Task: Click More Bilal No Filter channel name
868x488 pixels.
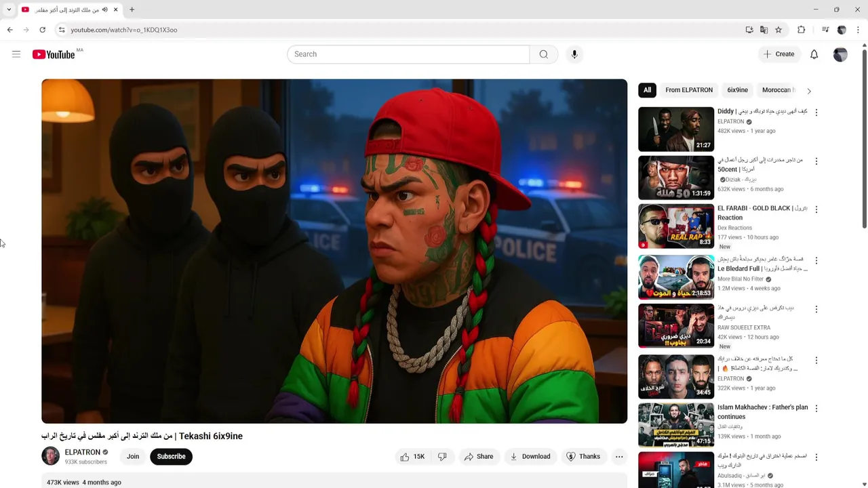Action: click(741, 279)
